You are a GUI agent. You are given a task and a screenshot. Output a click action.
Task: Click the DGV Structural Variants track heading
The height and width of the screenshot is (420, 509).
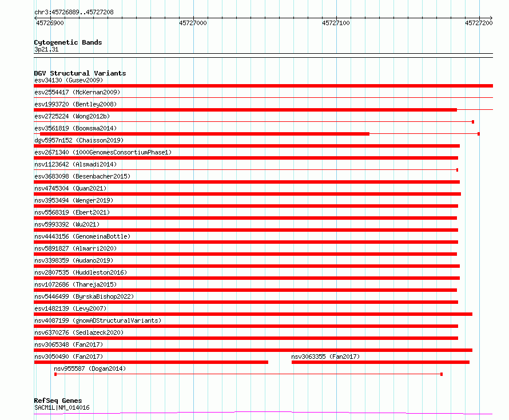click(80, 73)
